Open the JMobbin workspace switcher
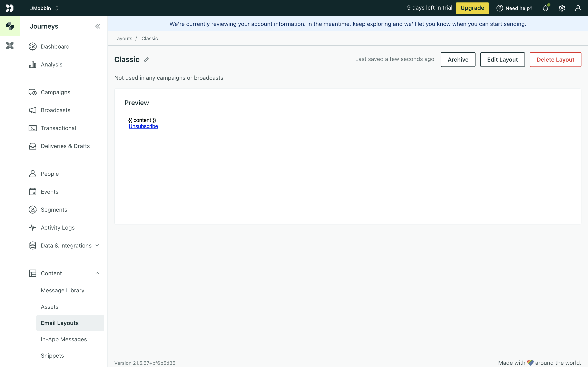 click(x=44, y=8)
